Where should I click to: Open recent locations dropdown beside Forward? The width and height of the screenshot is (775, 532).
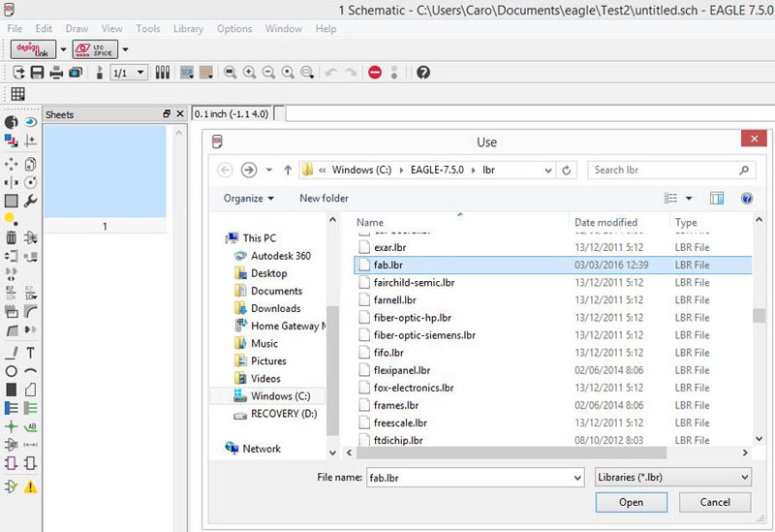coord(269,171)
